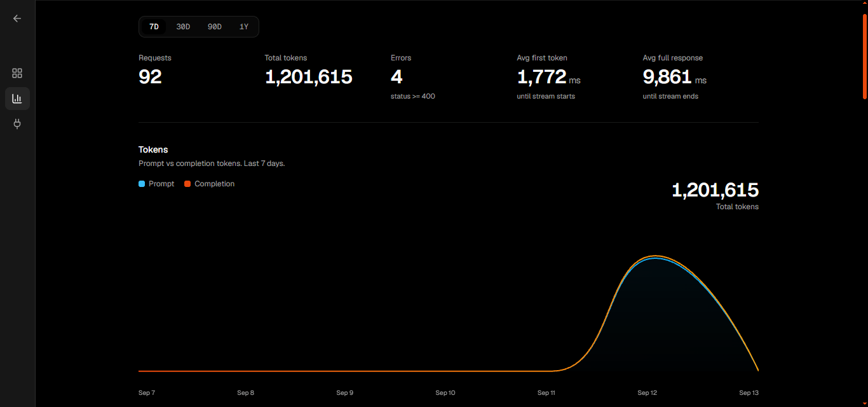Click the Tokens chart heading

(153, 149)
